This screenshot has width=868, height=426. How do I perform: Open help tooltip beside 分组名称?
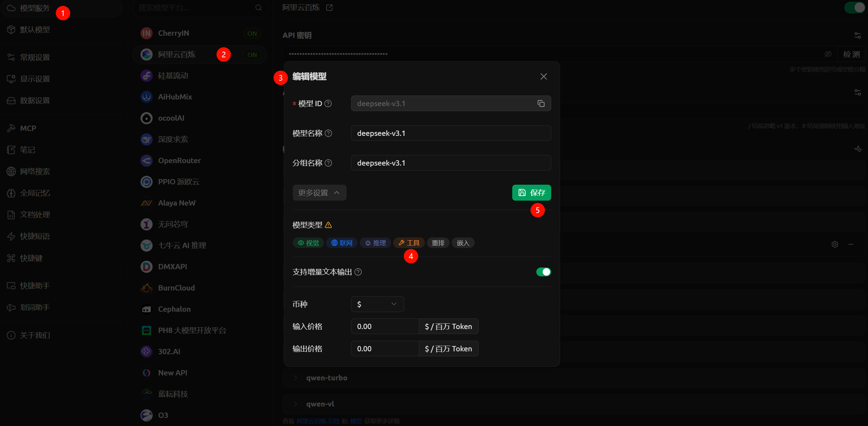coord(329,163)
